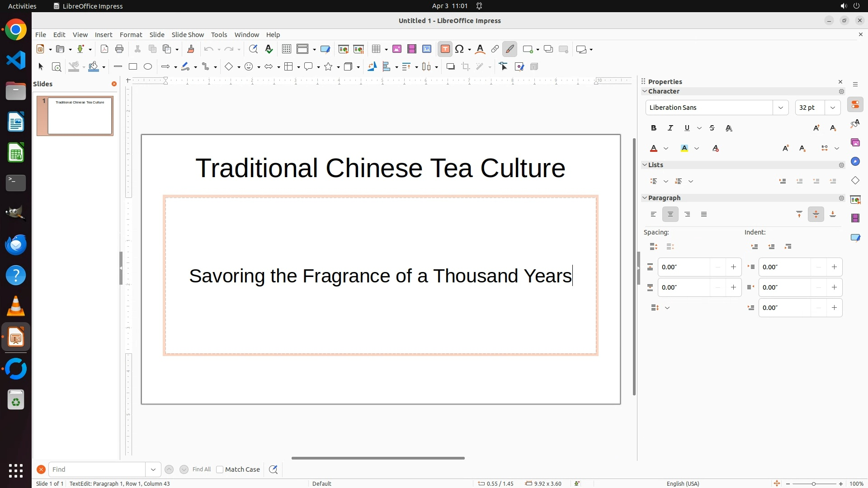Toggle Bold in the Character panel

(654, 128)
